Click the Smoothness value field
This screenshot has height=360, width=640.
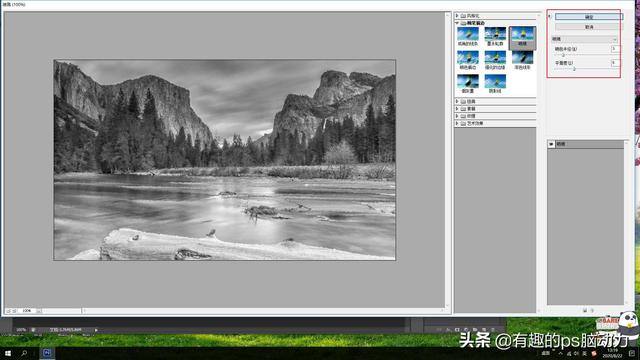pyautogui.click(x=615, y=63)
